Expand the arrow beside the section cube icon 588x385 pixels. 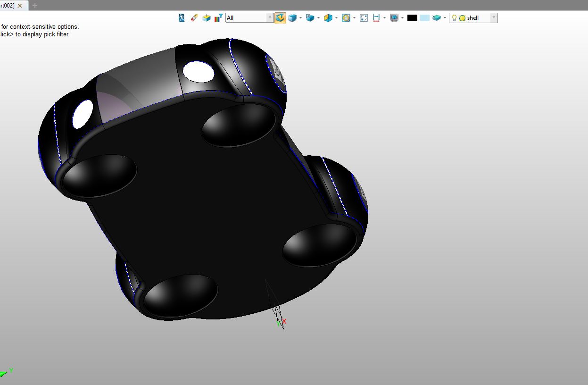coord(336,18)
